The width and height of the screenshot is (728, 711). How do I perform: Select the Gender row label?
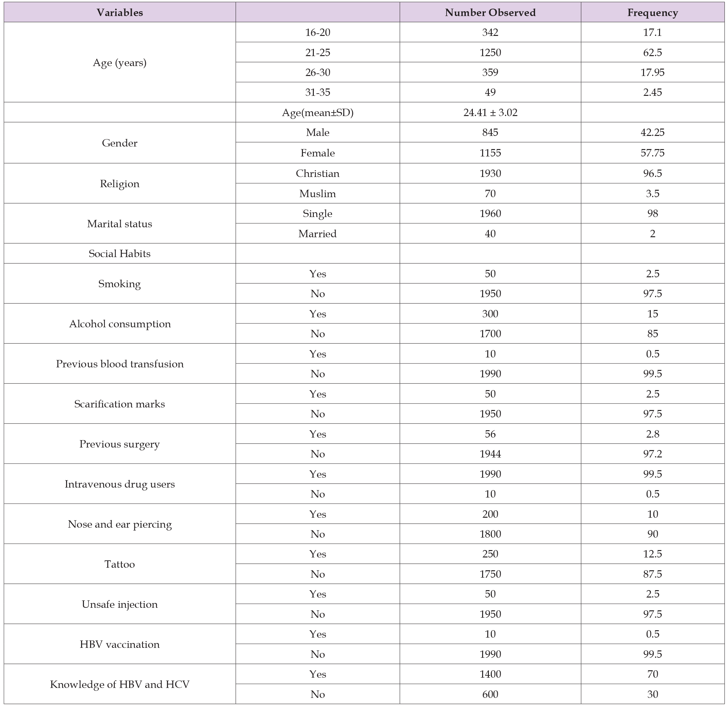click(120, 143)
